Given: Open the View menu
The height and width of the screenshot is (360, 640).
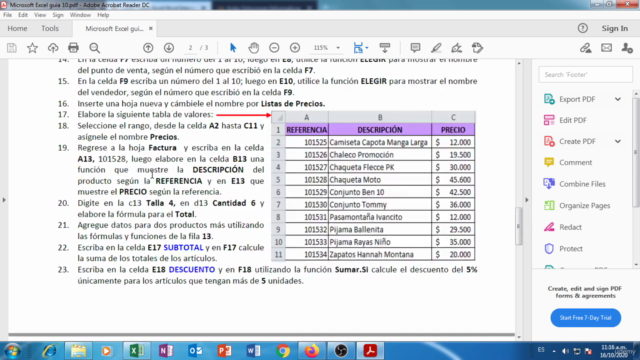Looking at the screenshot, I should coord(40,15).
